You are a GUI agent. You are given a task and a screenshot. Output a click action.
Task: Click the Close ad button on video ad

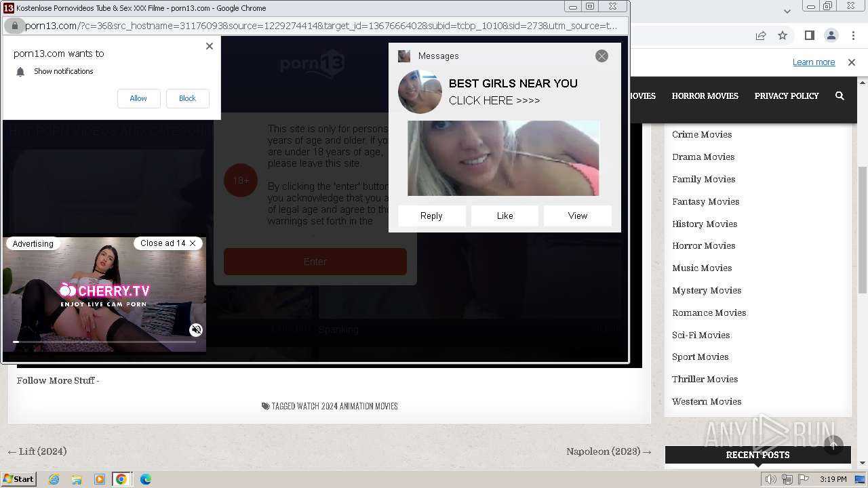[167, 243]
